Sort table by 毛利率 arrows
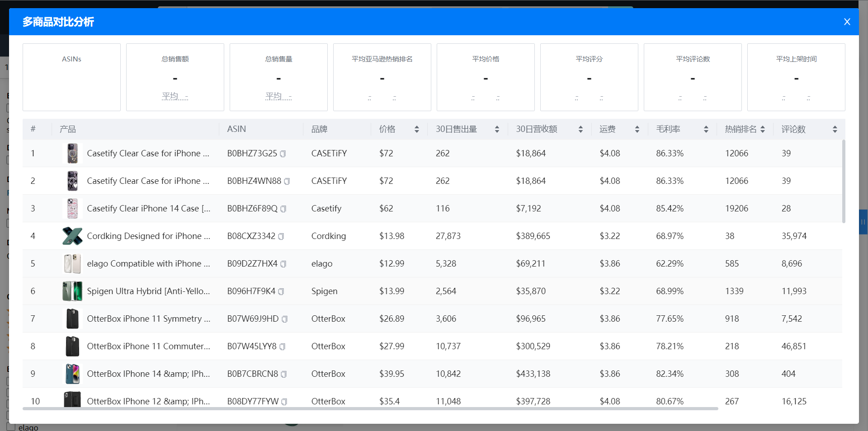Image resolution: width=868 pixels, height=431 pixels. click(706, 130)
